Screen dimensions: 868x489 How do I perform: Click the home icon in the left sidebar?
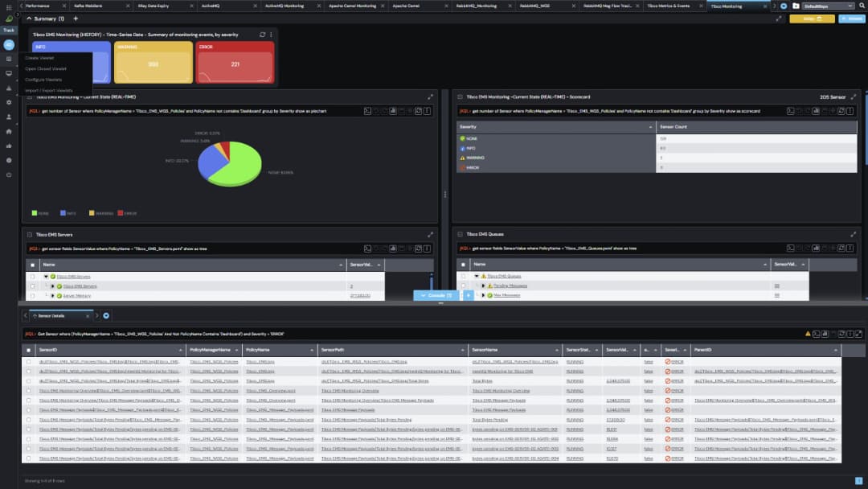9,131
